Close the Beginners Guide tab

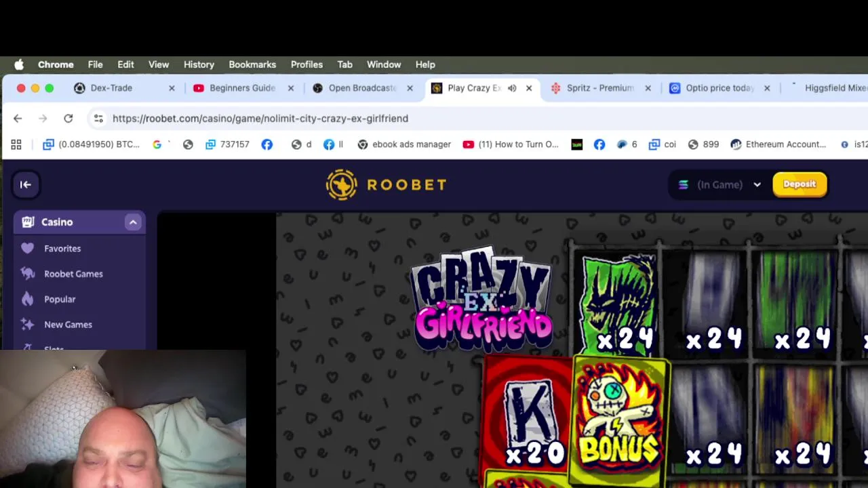291,88
